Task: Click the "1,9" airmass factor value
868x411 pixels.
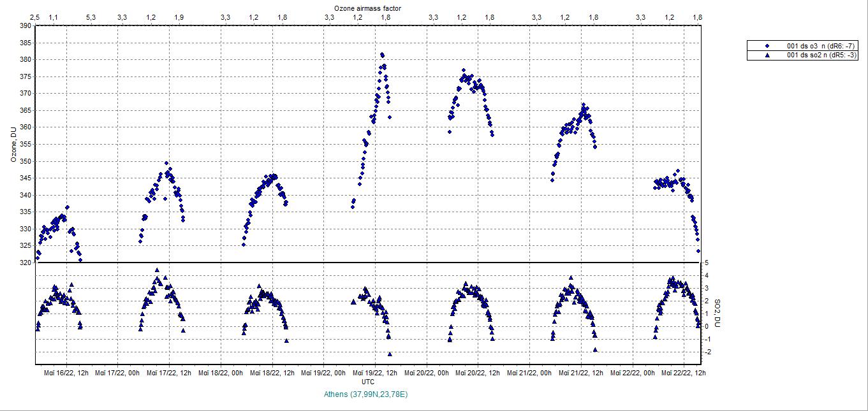Action: coord(179,17)
